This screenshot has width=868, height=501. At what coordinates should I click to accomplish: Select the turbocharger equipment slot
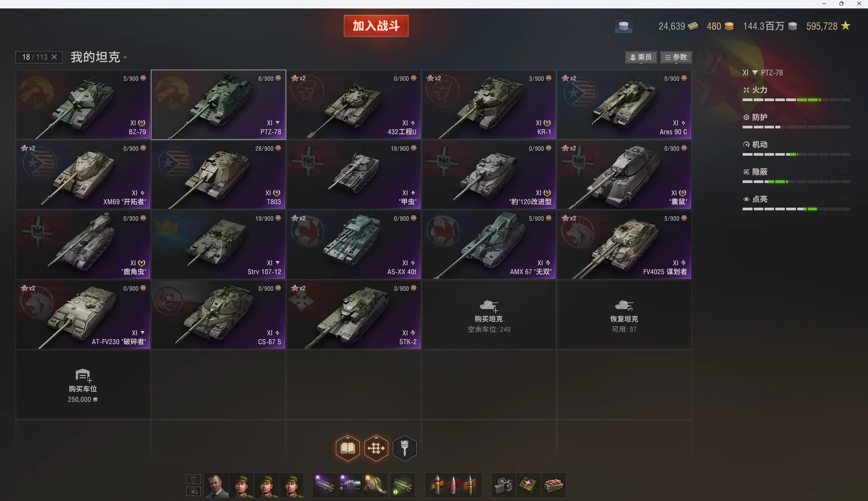[x=375, y=485]
